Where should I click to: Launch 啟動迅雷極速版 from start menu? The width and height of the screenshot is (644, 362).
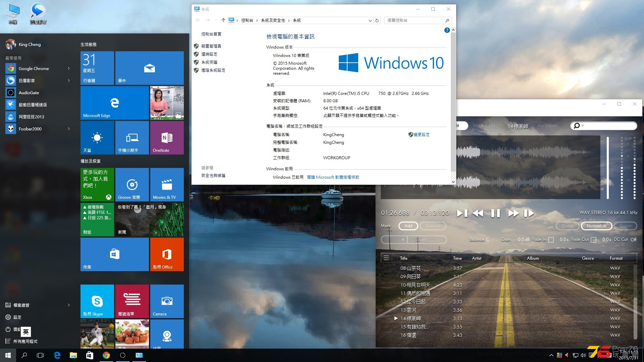pyautogui.click(x=33, y=105)
